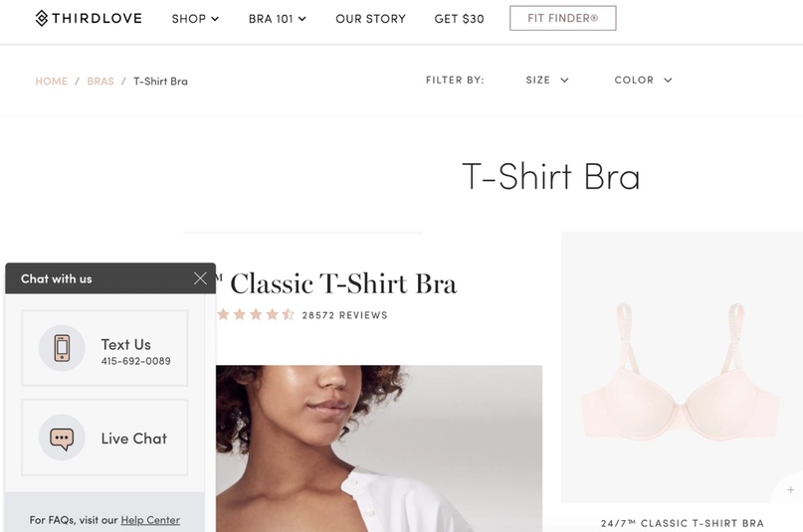Expand the COLOR filter dropdown
803x532 pixels.
click(643, 80)
